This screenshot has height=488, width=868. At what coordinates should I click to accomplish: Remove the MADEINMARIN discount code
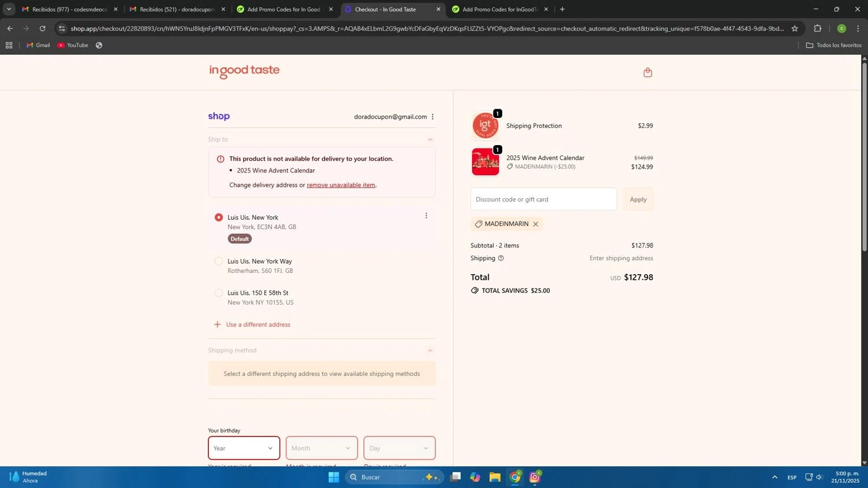(535, 224)
